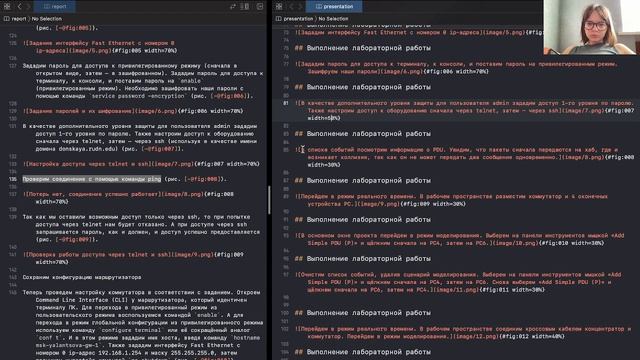640x360 pixels.
Task: Click heading on line 100 in presentation
Action: point(362,313)
